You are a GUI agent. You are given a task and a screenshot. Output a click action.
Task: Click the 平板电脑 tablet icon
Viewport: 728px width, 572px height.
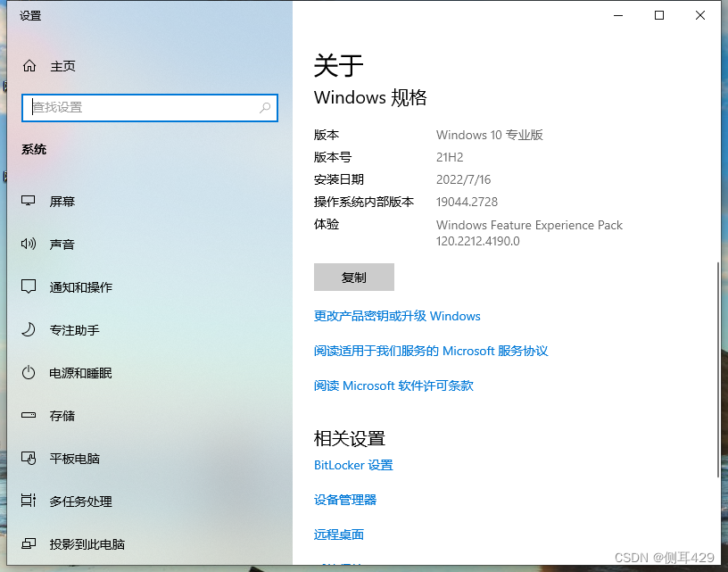click(29, 459)
